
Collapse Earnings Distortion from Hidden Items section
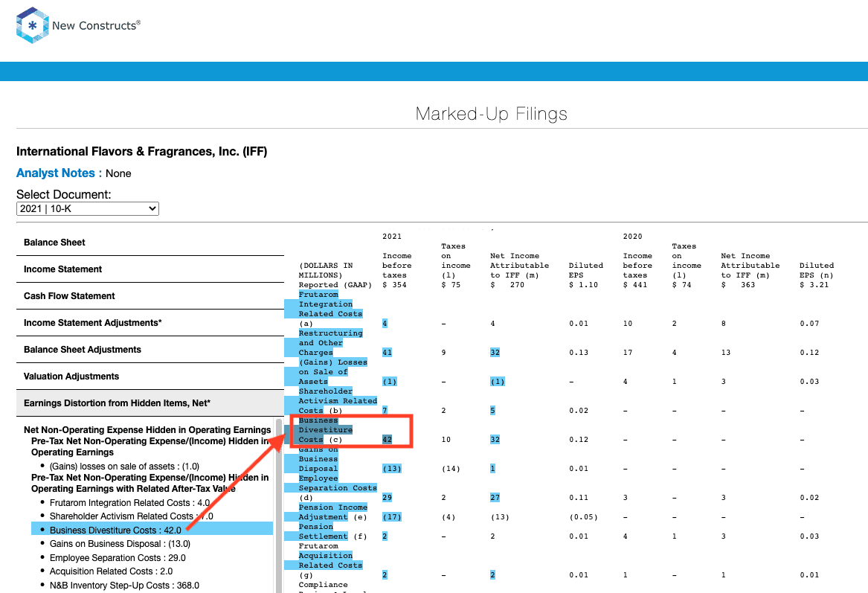tap(150, 403)
